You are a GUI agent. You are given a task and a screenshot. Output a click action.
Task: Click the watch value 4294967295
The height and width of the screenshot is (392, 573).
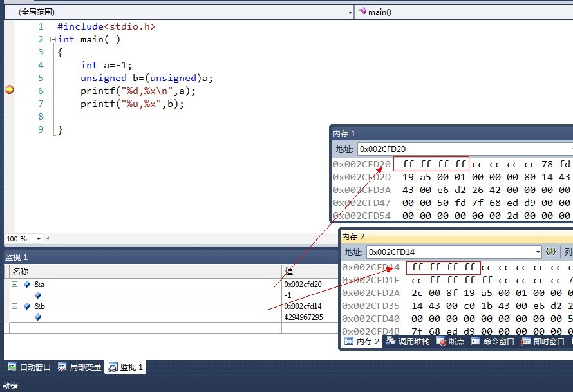point(304,317)
